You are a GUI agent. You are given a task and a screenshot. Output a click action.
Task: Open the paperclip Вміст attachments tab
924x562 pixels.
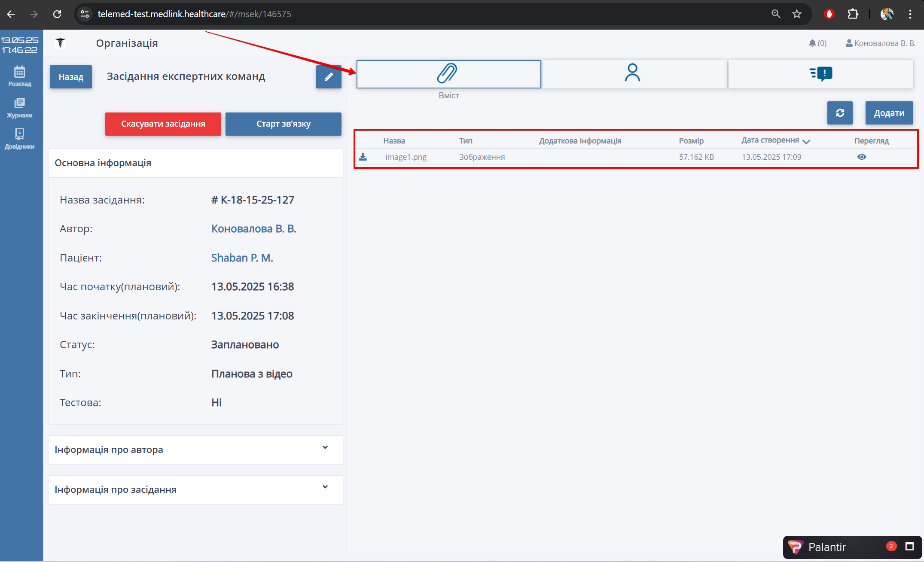point(448,74)
